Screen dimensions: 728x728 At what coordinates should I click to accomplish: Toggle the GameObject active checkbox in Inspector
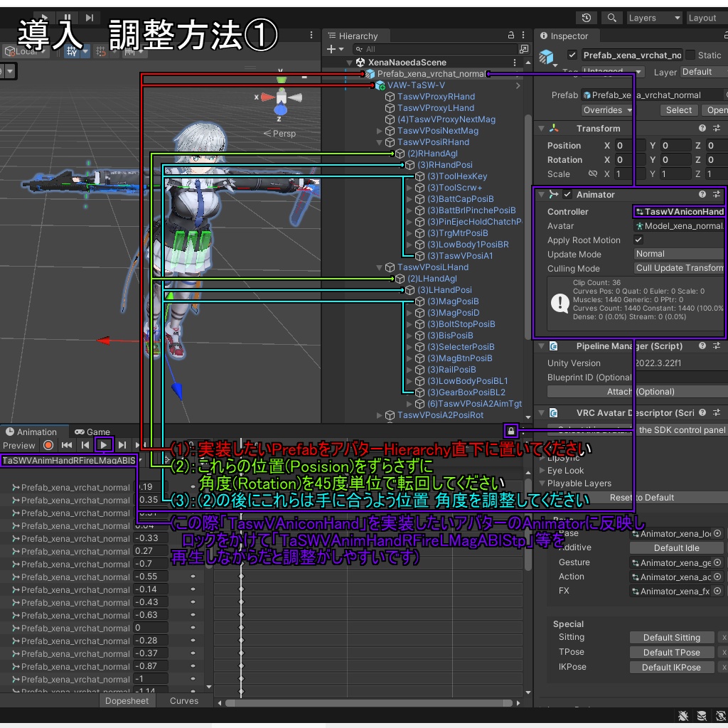pos(572,55)
